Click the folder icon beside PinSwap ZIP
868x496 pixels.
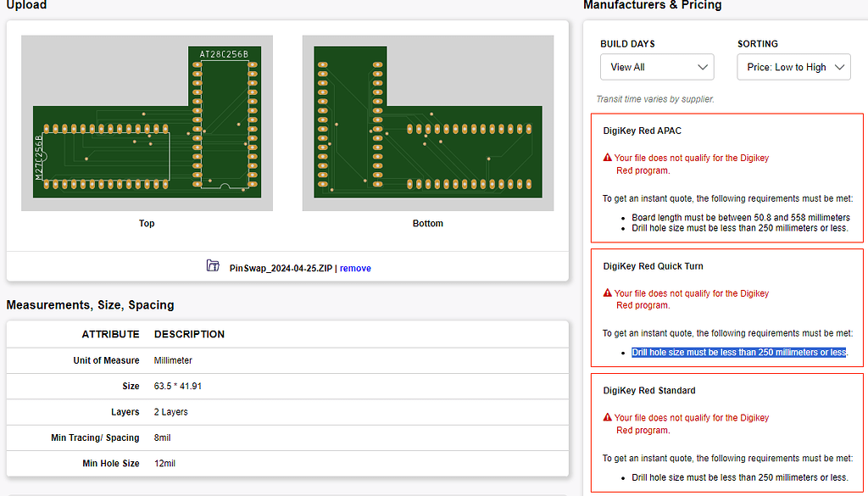coord(213,265)
